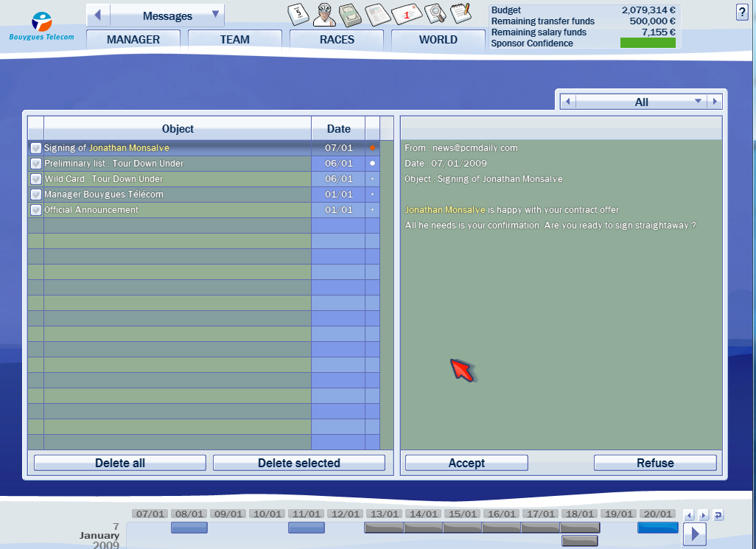Click the magnifying glass scouting icon
Image resolution: width=756 pixels, height=549 pixels.
click(435, 14)
